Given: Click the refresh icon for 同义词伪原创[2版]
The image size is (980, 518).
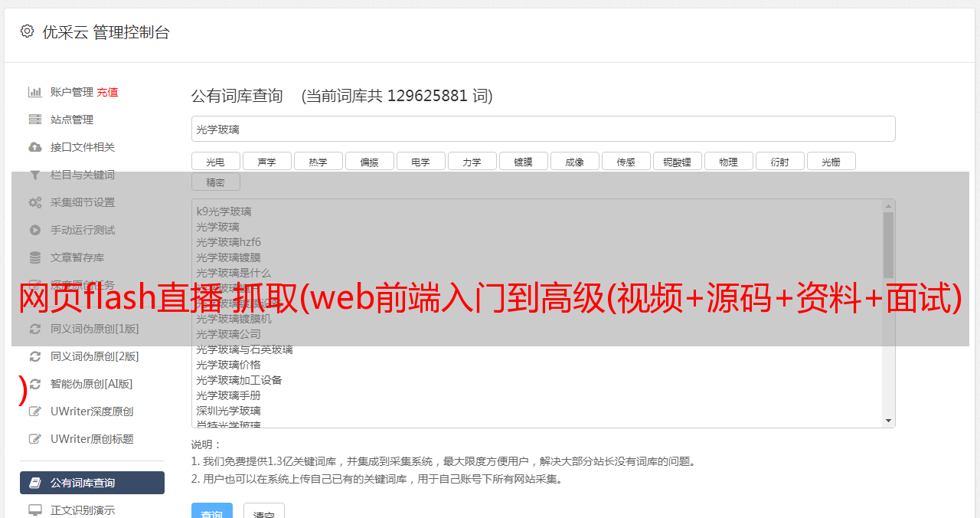Looking at the screenshot, I should [35, 356].
